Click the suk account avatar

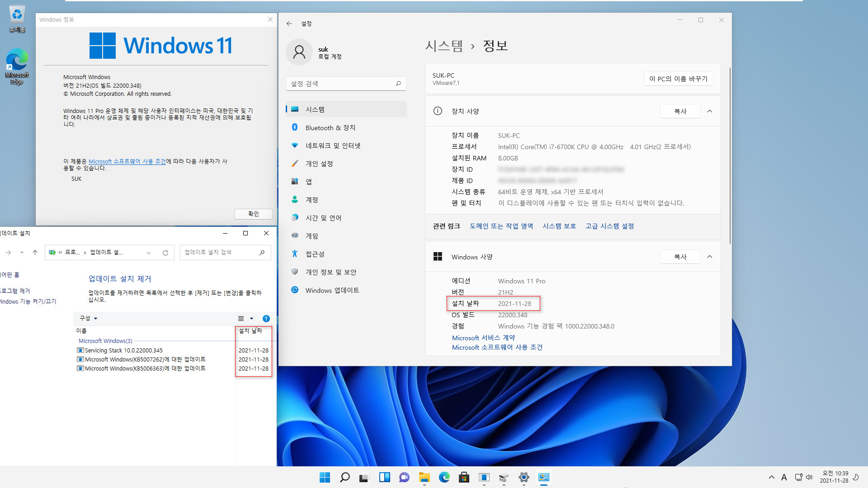(299, 52)
